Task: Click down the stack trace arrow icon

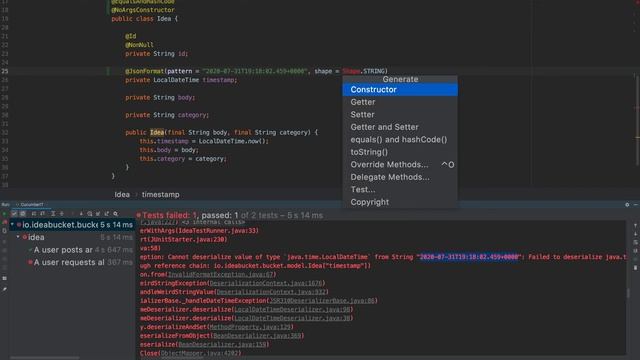Action: click(636, 233)
